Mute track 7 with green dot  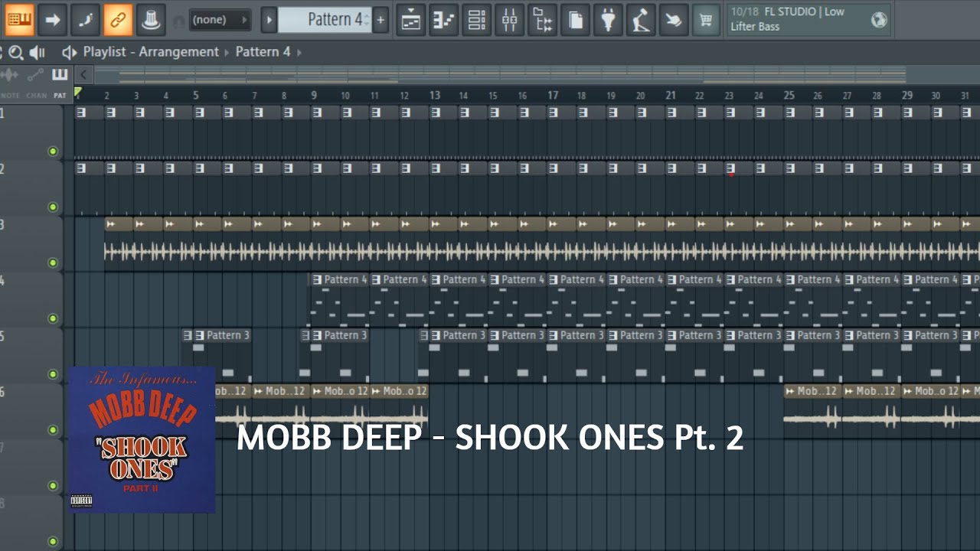click(x=53, y=486)
